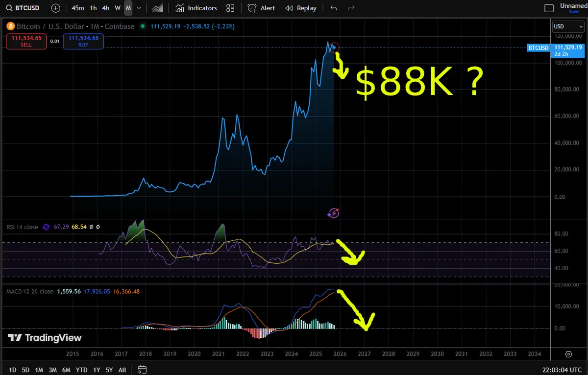Click the green market status dot
This screenshot has height=375, width=588.
click(x=143, y=26)
